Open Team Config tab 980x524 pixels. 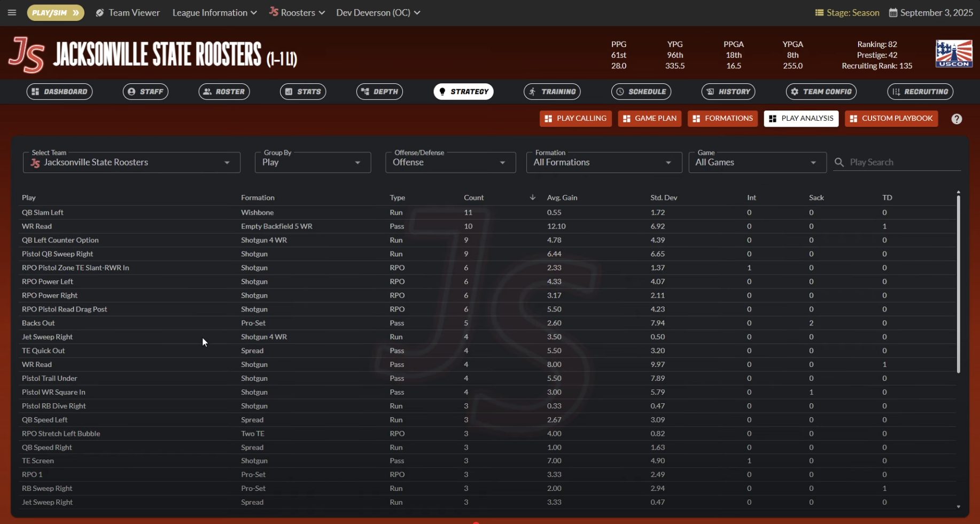click(x=821, y=91)
